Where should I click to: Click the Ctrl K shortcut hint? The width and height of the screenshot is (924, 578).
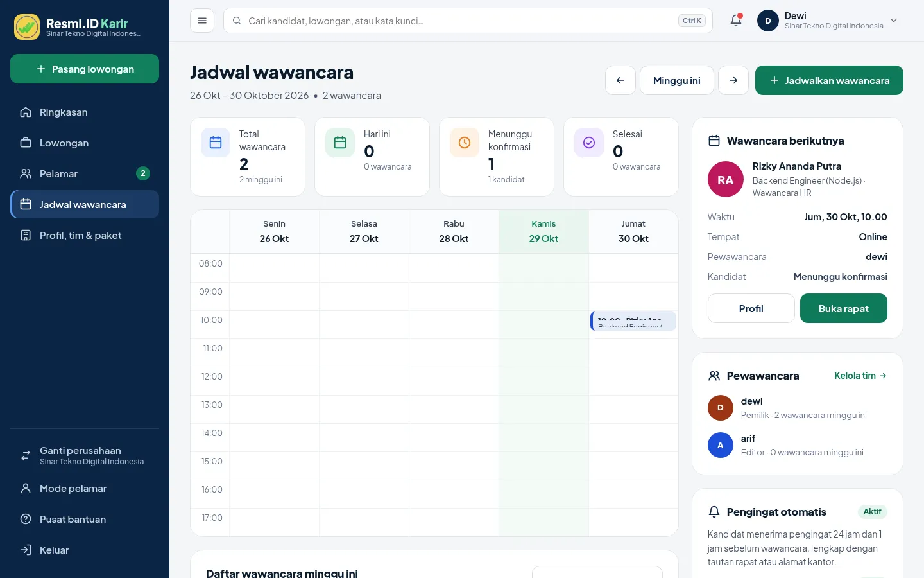click(x=692, y=21)
